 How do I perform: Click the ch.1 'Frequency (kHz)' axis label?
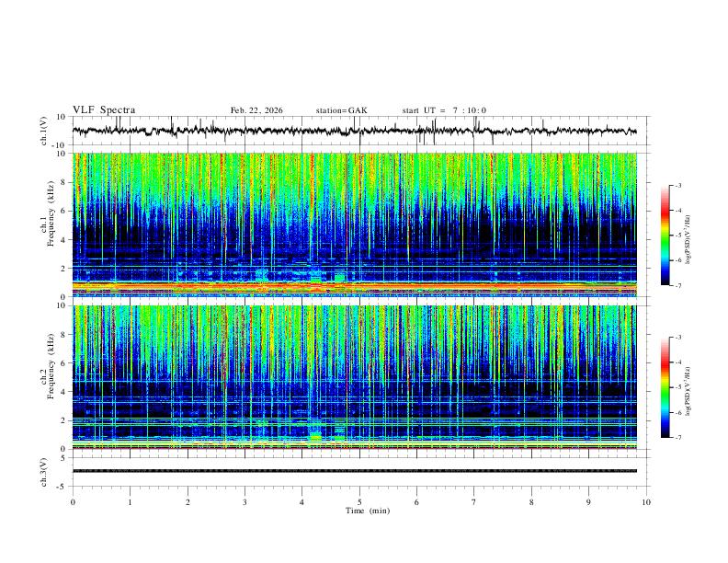51,213
